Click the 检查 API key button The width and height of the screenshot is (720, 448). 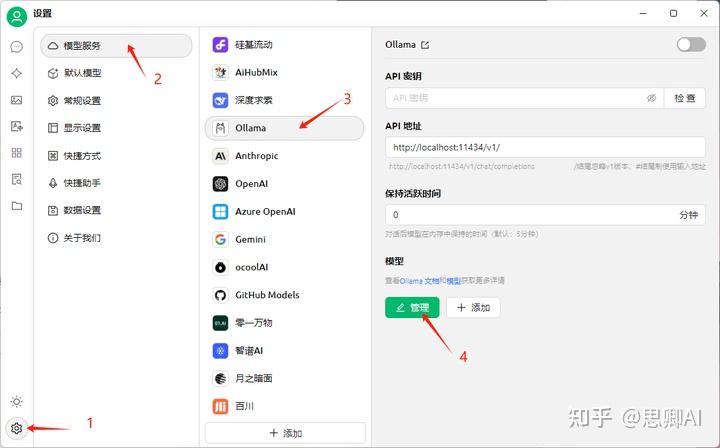pyautogui.click(x=685, y=98)
